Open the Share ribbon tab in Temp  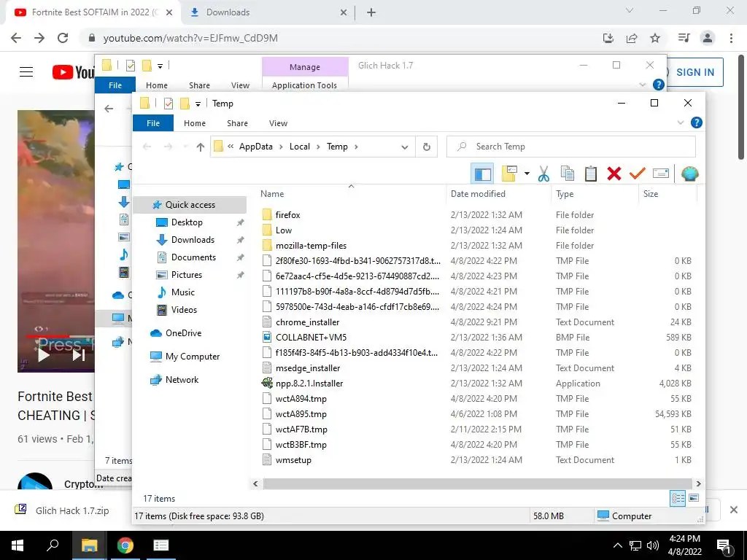point(237,122)
